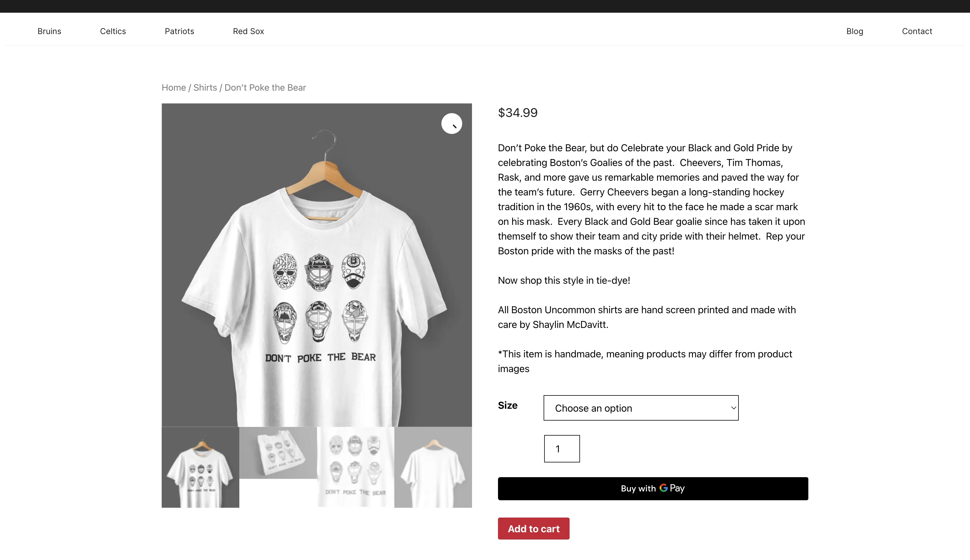Click the main product image
The height and width of the screenshot is (560, 970).
316,269
